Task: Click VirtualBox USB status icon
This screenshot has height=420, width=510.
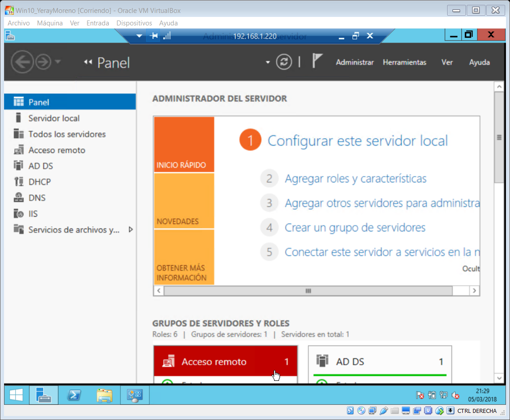Action: (x=383, y=411)
